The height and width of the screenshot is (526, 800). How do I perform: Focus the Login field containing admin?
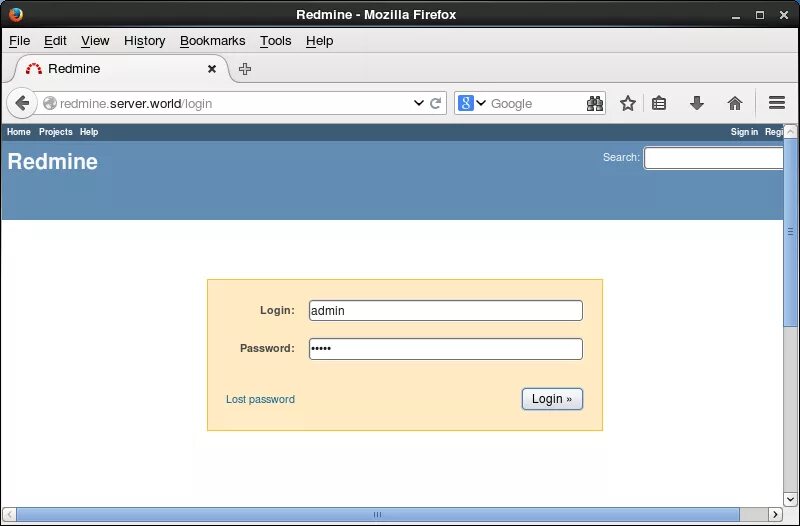coord(445,311)
